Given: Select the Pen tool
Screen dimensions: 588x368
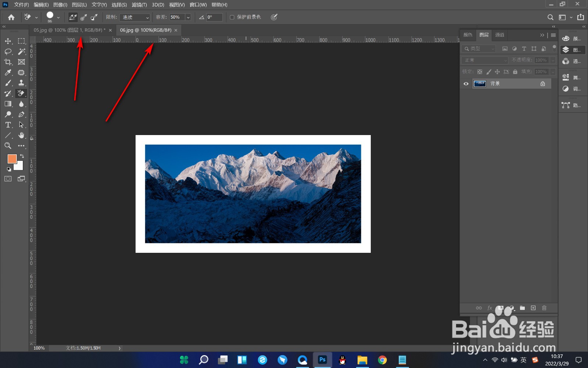Looking at the screenshot, I should click(22, 114).
